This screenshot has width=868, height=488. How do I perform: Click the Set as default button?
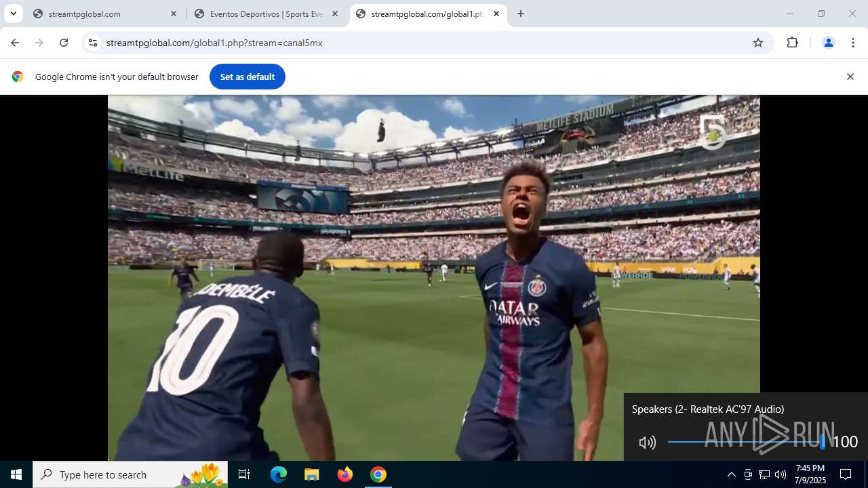pyautogui.click(x=248, y=77)
